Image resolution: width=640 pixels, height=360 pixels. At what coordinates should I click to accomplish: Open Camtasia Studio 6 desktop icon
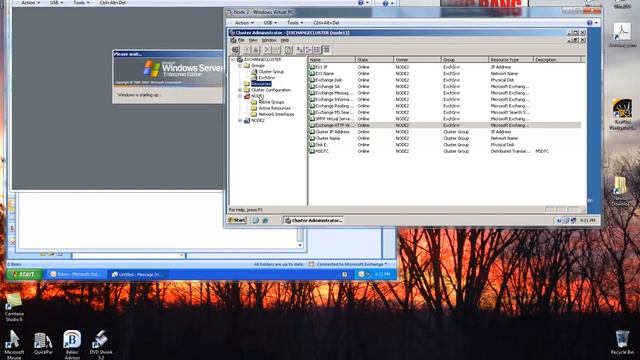click(x=14, y=307)
